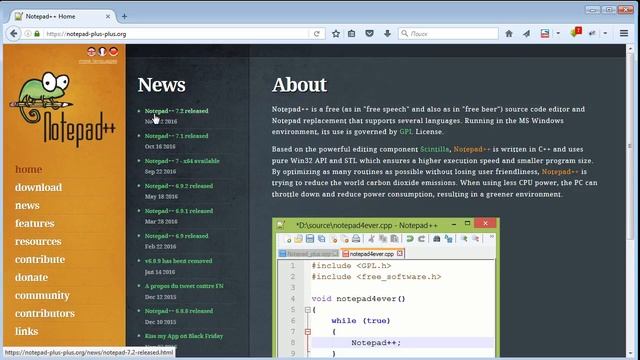The height and width of the screenshot is (360, 640).
Task: Open news link Notepad++ 7.1 released
Action: (x=176, y=136)
